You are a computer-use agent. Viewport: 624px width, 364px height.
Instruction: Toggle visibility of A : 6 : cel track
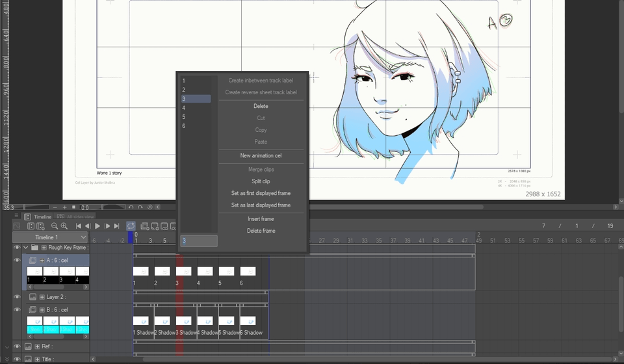coord(17,260)
